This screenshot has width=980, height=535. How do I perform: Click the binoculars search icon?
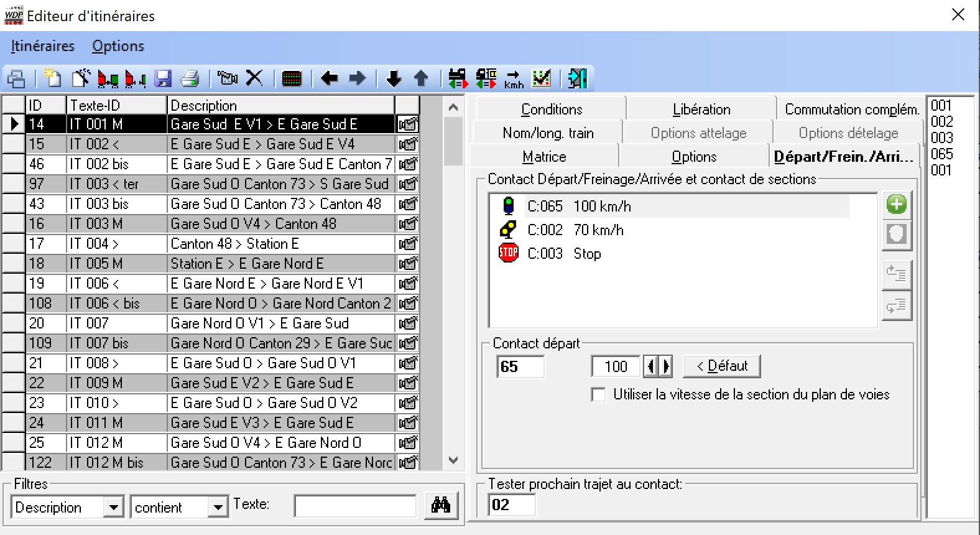click(x=441, y=505)
